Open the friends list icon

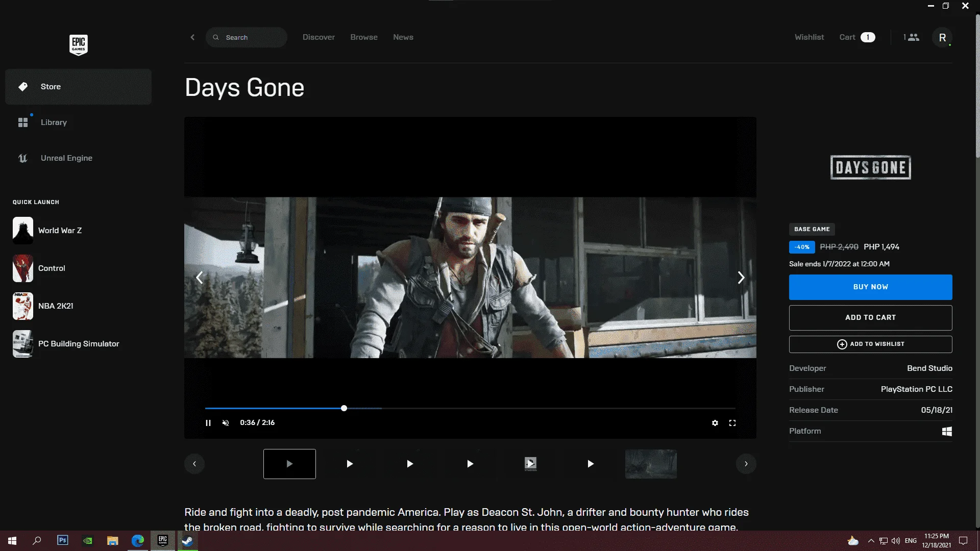pyautogui.click(x=911, y=37)
